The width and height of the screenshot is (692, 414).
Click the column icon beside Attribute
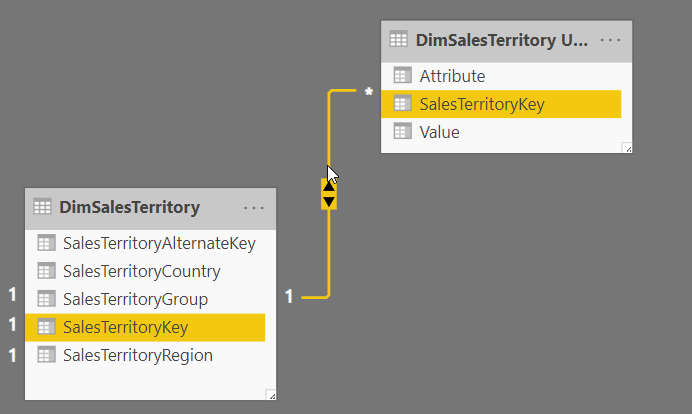403,75
